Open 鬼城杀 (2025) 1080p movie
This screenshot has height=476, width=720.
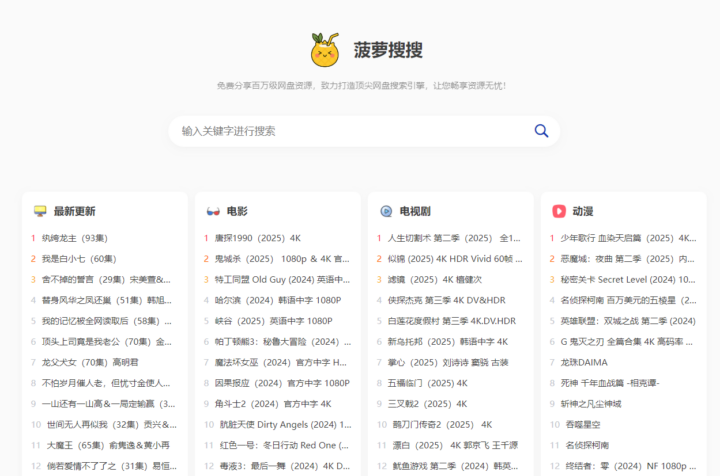coord(282,259)
